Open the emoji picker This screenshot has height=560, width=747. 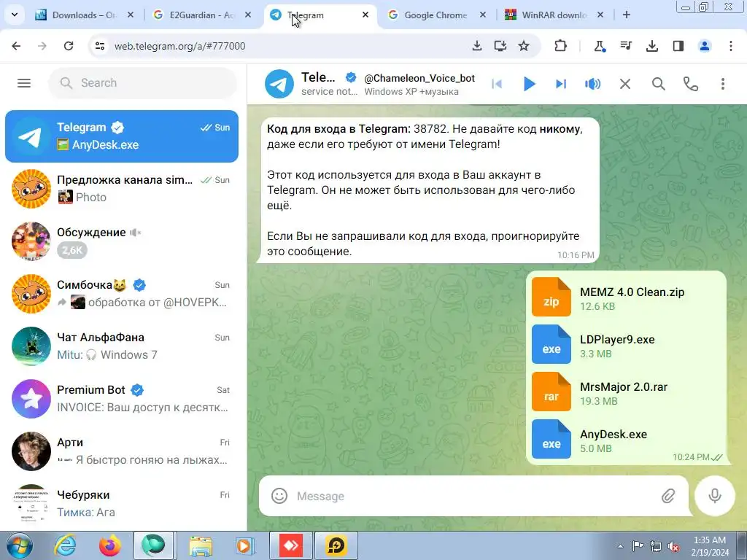coord(279,496)
